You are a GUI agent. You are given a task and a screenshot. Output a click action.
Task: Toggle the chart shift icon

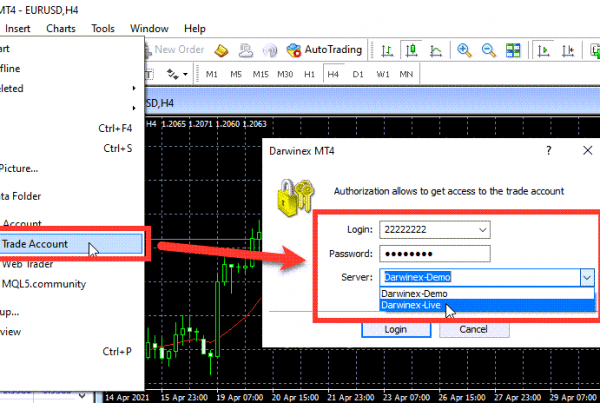click(x=568, y=50)
